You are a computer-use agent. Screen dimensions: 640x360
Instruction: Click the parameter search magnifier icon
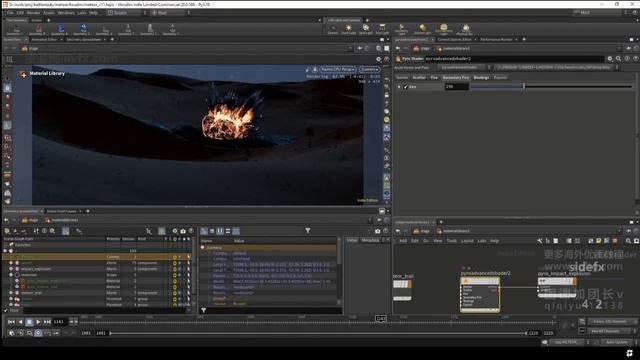618,59
